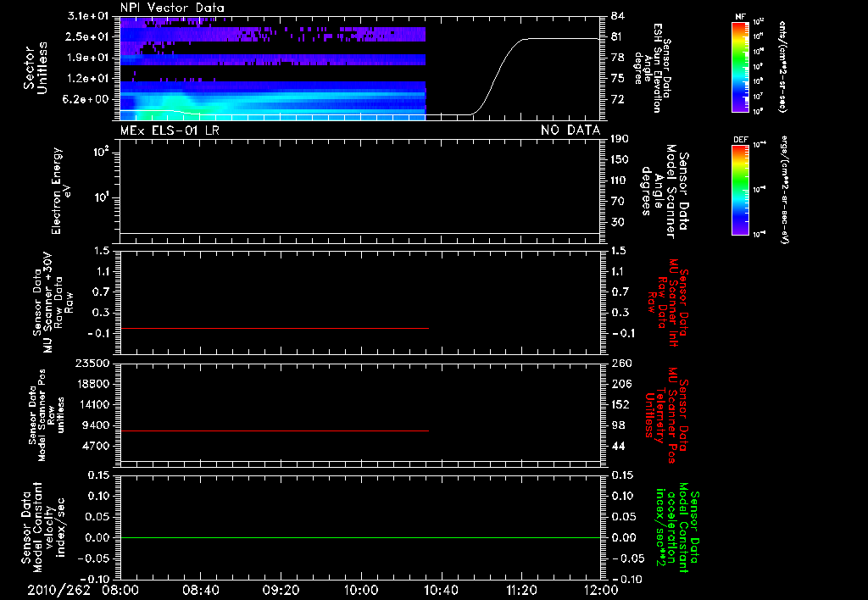Click the 'NF' label above the color bar
This screenshot has height=600, width=868.
point(740,17)
